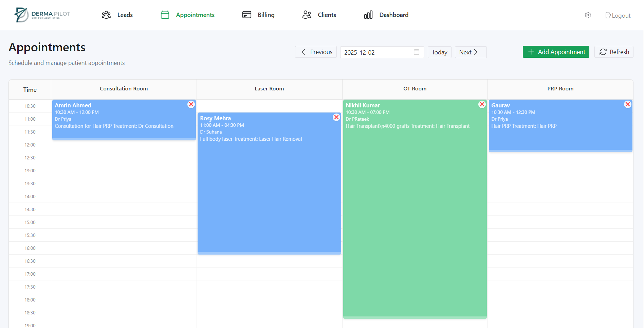The image size is (644, 328).
Task: Click the Previous chevron arrow
Action: 303,52
